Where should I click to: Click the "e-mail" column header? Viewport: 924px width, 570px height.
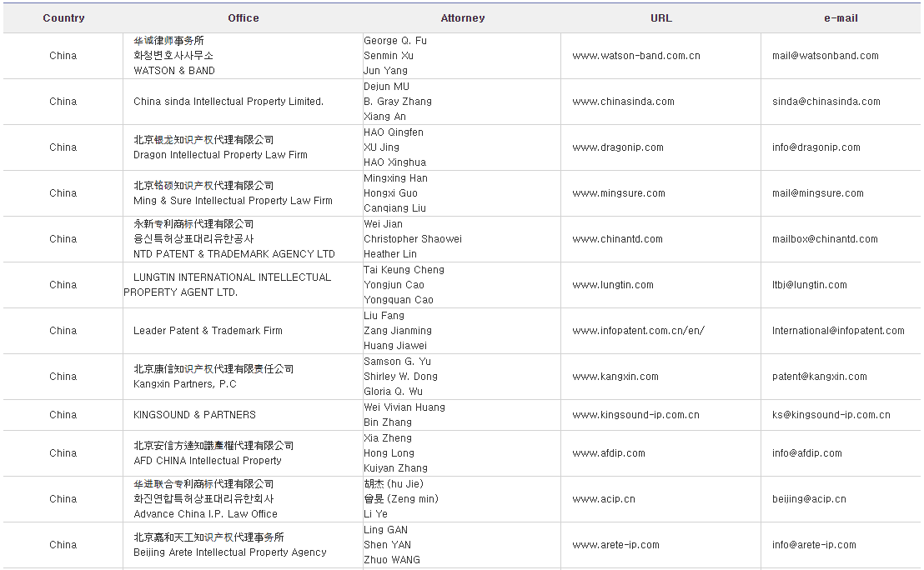841,18
